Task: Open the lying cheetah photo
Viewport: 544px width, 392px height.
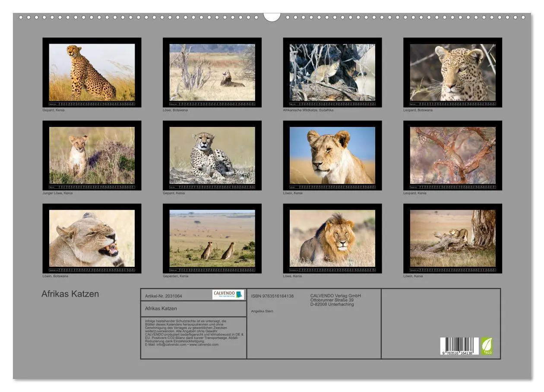Action: pyautogui.click(x=212, y=155)
